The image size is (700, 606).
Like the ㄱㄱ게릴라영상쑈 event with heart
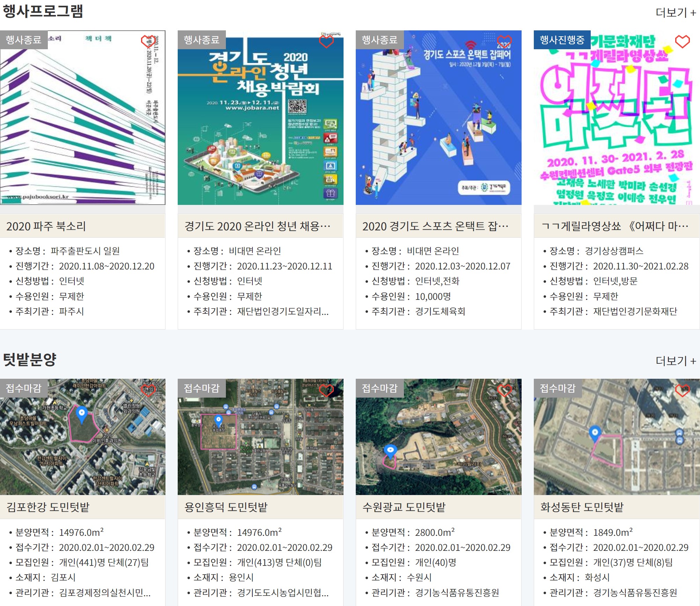(x=682, y=42)
